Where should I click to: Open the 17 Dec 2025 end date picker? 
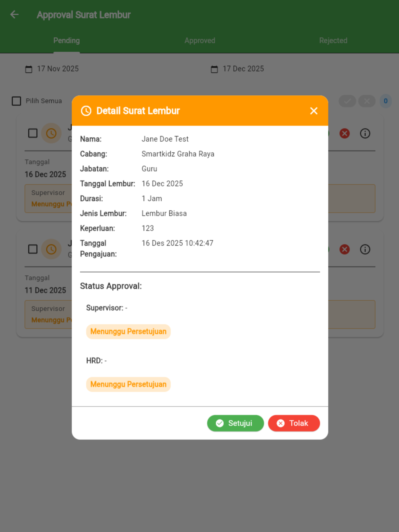237,69
